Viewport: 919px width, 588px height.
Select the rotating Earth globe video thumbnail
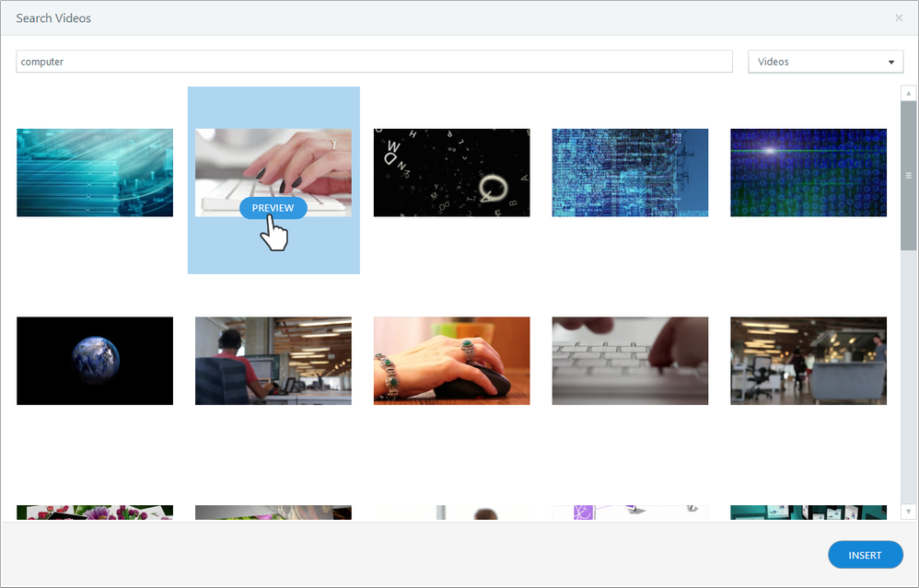point(95,361)
